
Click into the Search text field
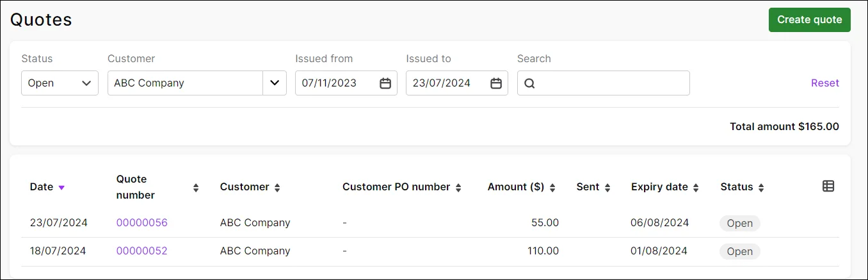611,83
